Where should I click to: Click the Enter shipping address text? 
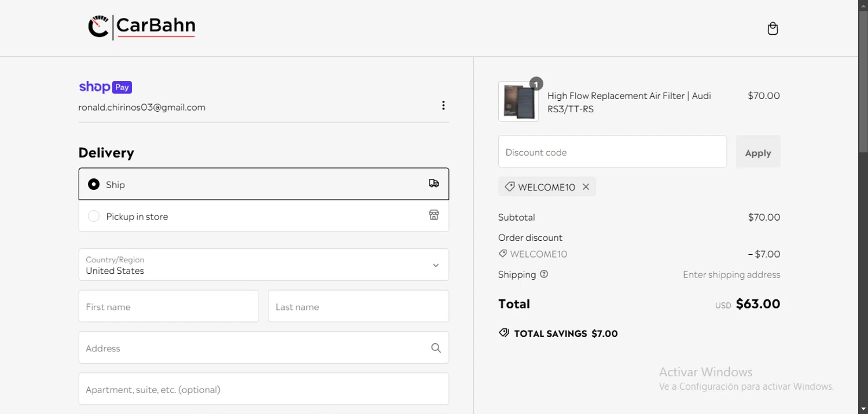(x=731, y=274)
